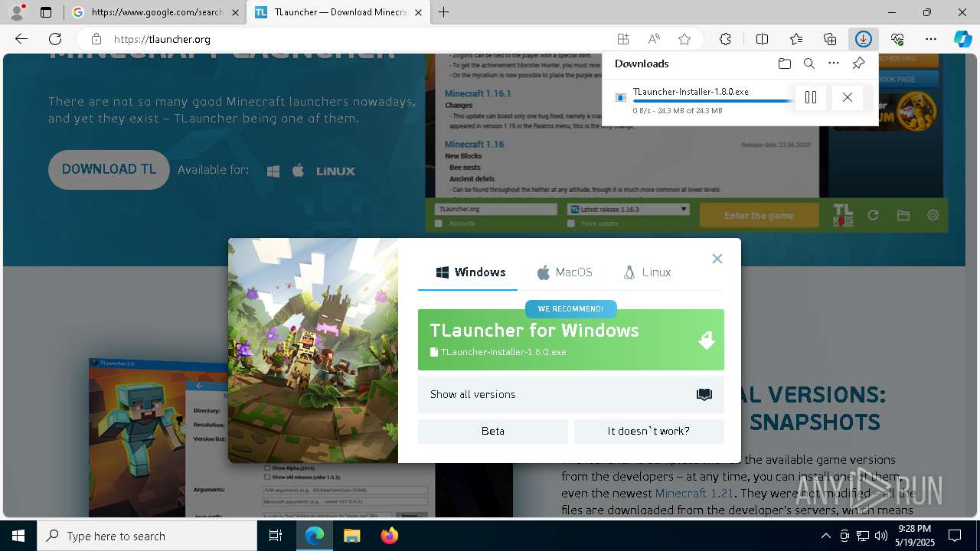This screenshot has width=980, height=551.
Task: Open the Extensions puzzle icon
Action: pos(725,39)
